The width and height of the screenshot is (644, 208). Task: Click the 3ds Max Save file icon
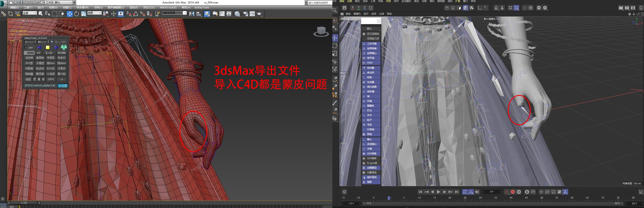point(21,2)
